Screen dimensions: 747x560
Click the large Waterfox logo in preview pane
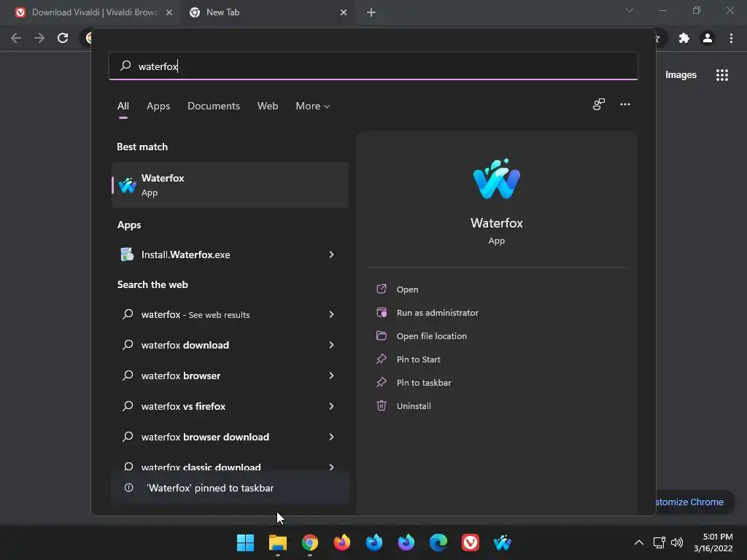click(x=496, y=179)
